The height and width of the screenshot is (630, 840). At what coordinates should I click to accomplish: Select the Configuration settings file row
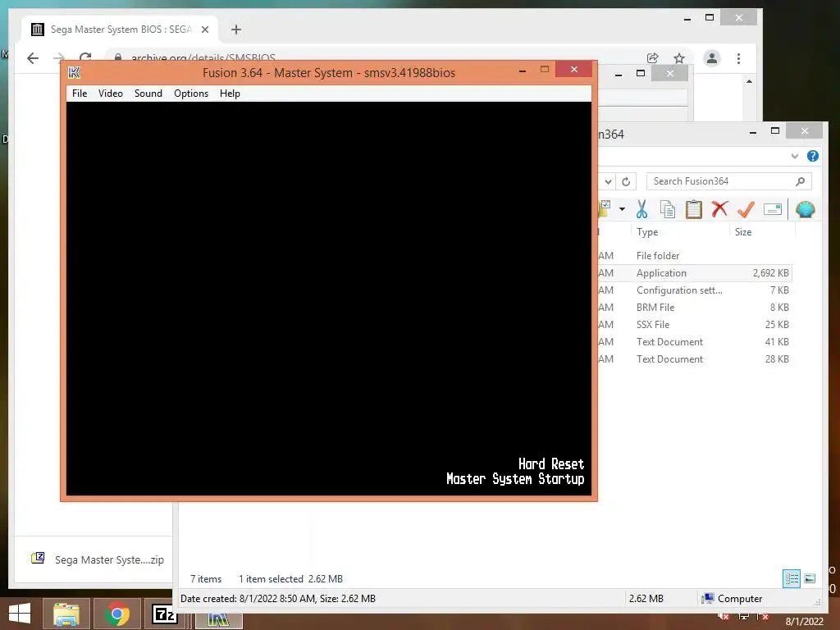695,290
